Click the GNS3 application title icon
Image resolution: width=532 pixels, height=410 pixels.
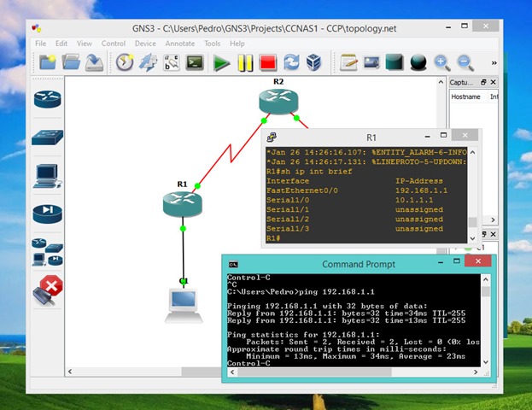tap(37, 28)
